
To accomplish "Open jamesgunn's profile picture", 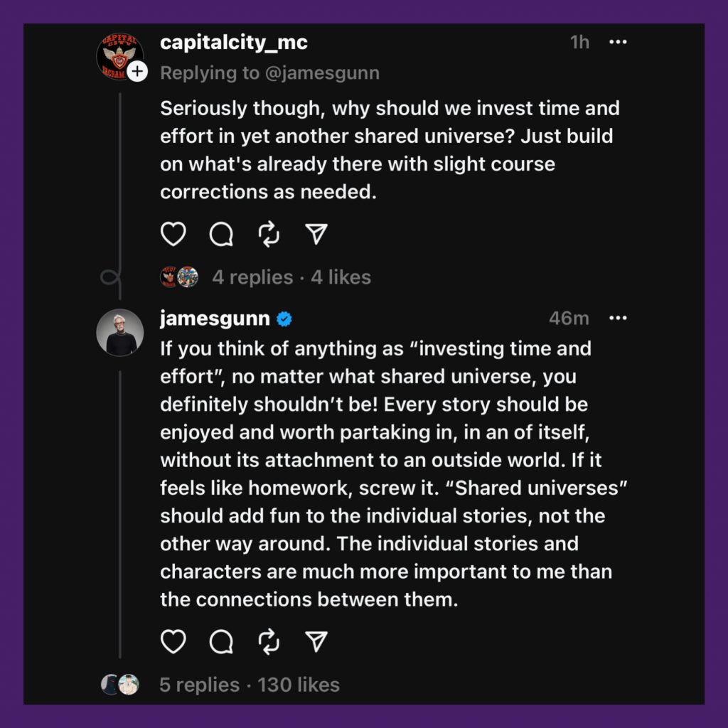I will pyautogui.click(x=119, y=333).
